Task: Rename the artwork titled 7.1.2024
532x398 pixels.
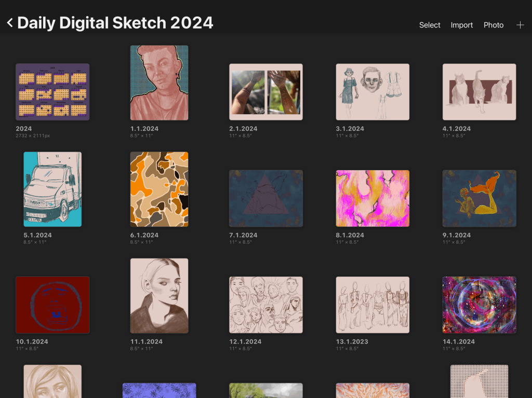Action: tap(243, 235)
